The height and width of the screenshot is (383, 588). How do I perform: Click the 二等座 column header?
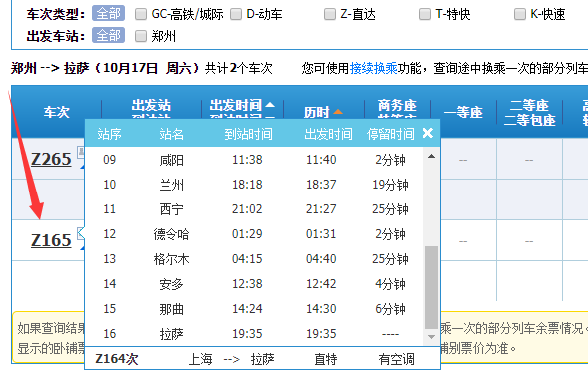tap(529, 105)
